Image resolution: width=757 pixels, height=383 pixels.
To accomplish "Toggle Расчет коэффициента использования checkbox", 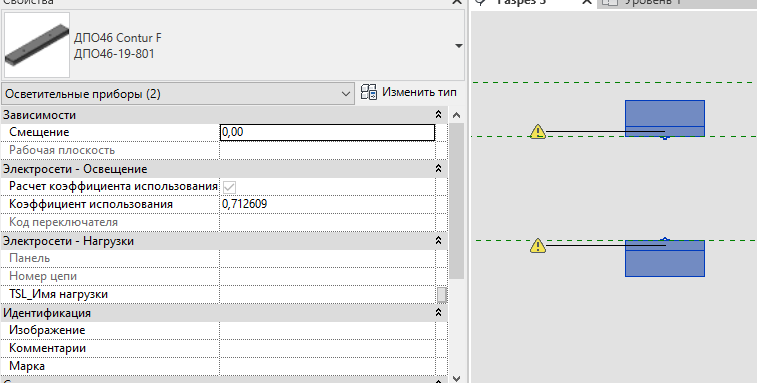I will pos(229,187).
